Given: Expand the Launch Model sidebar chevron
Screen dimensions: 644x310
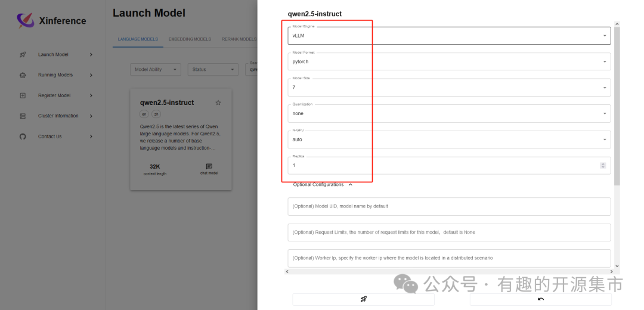Looking at the screenshot, I should pos(91,55).
